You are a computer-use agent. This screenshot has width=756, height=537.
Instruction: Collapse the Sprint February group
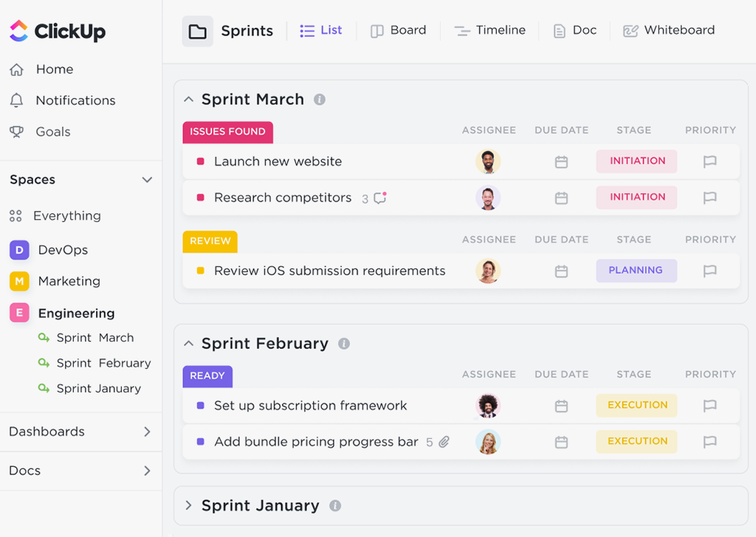click(x=188, y=344)
